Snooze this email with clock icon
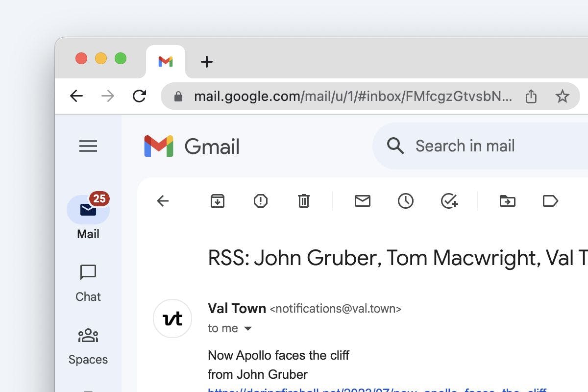 coord(406,201)
